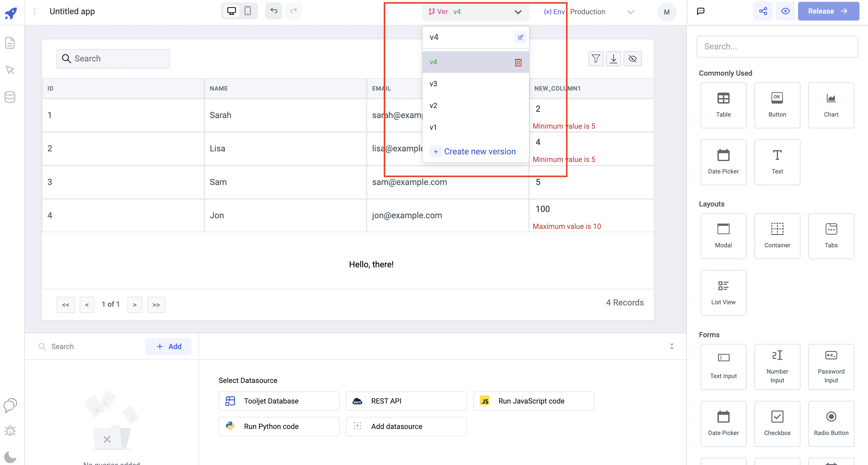Viewport: 868px width, 465px height.
Task: Download table data using the download icon
Action: [614, 59]
